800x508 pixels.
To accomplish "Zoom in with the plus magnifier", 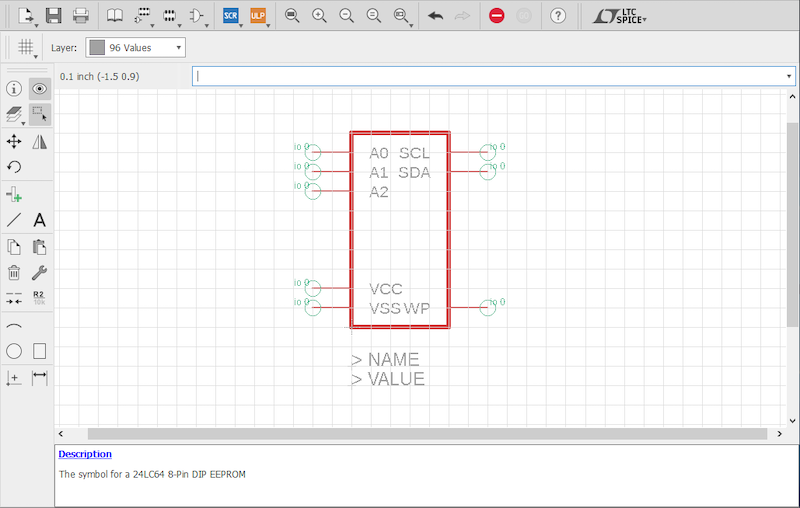I will (319, 16).
